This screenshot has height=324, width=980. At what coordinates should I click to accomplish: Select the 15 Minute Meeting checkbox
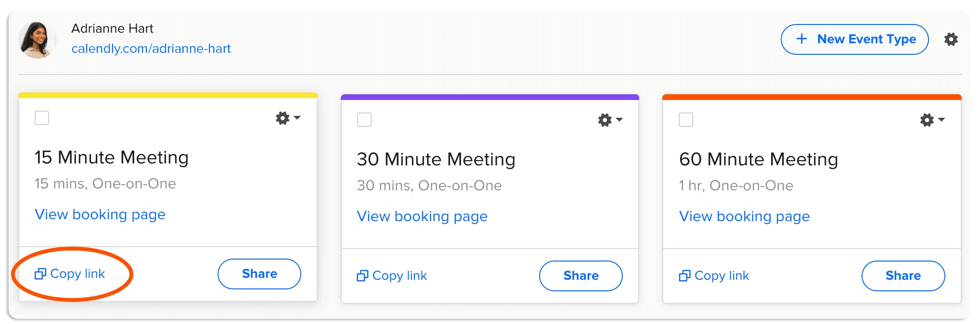[x=42, y=118]
